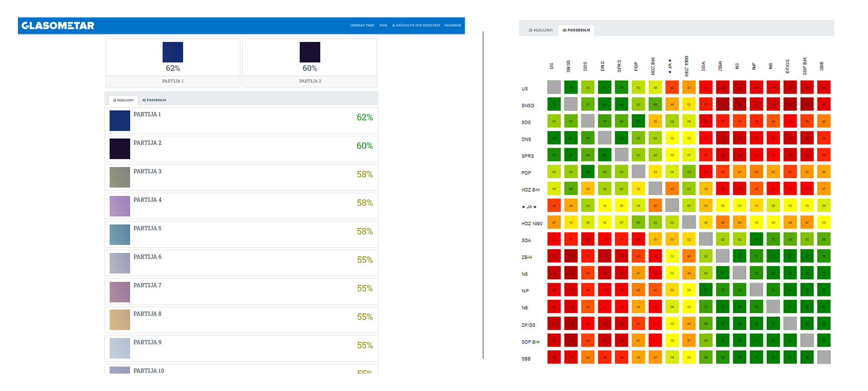Click Partija 4 purple logo in list
The image size is (868, 391).
click(x=120, y=206)
